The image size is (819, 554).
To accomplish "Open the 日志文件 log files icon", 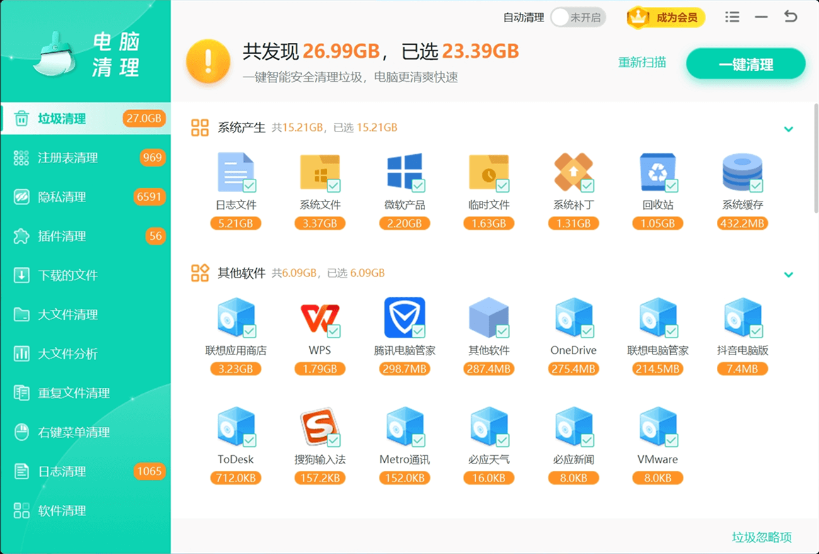I will point(236,172).
